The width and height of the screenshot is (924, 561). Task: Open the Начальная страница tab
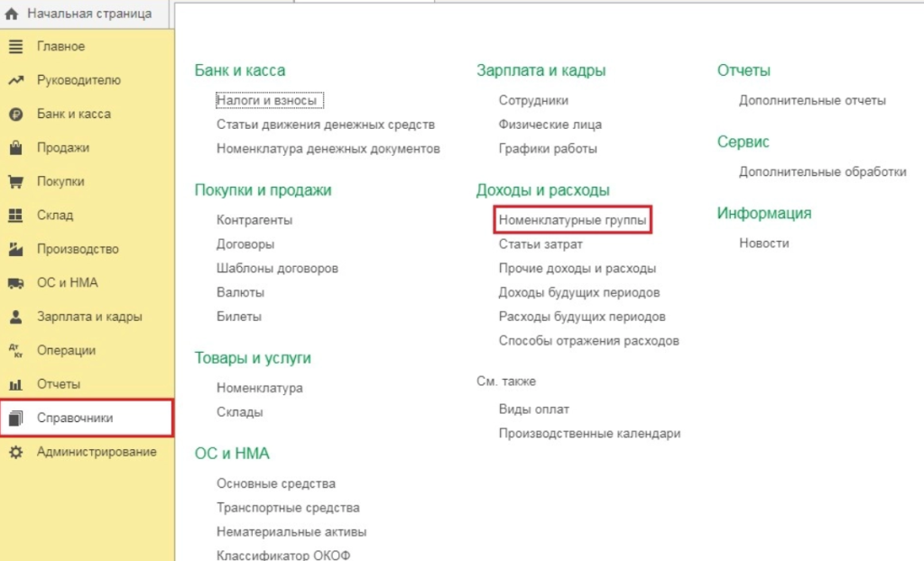pos(86,14)
